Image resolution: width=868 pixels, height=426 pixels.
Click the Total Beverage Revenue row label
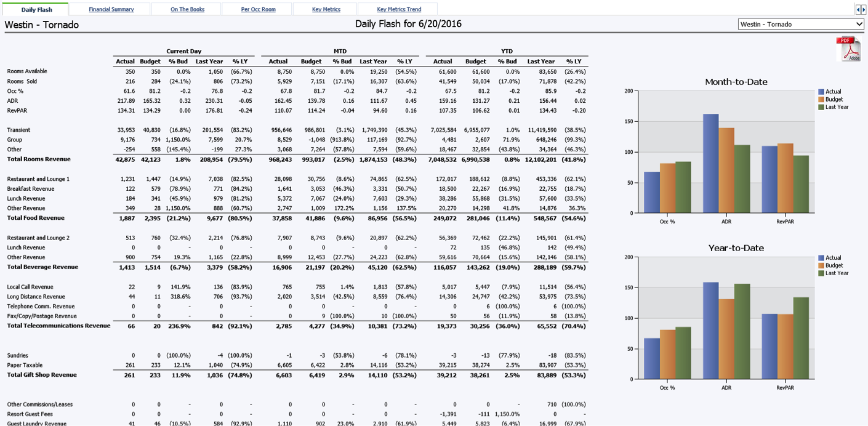[x=42, y=267]
